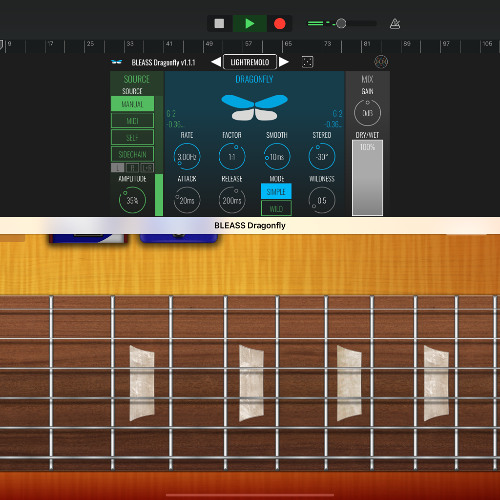The width and height of the screenshot is (500, 500).
Task: Select the MANUAL source mode
Action: click(132, 104)
